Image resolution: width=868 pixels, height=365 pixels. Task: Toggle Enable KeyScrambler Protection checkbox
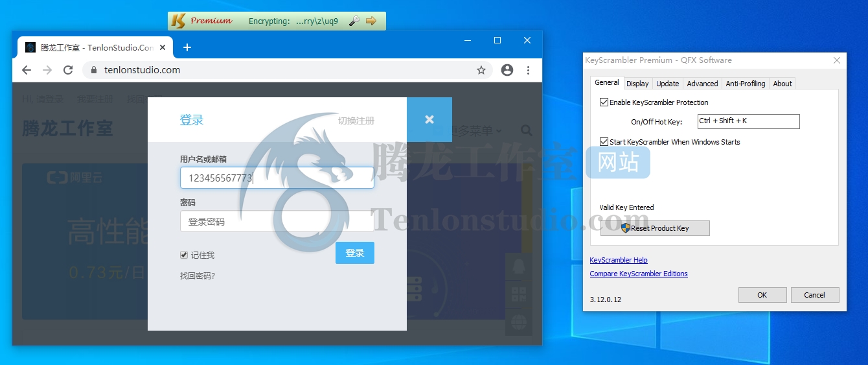(604, 102)
